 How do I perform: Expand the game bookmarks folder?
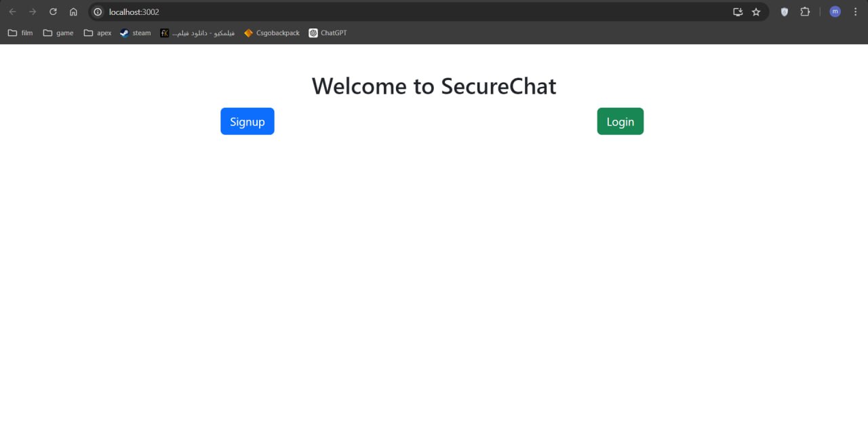coord(58,33)
